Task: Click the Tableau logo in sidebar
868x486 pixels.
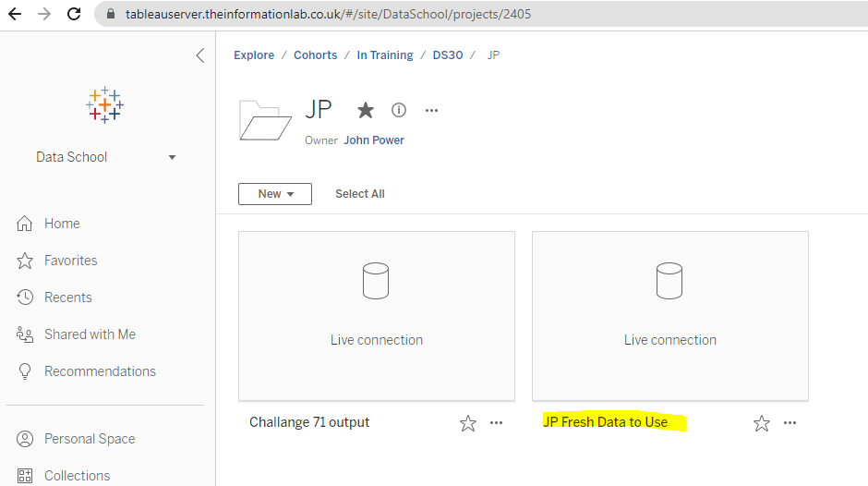Action: point(104,104)
